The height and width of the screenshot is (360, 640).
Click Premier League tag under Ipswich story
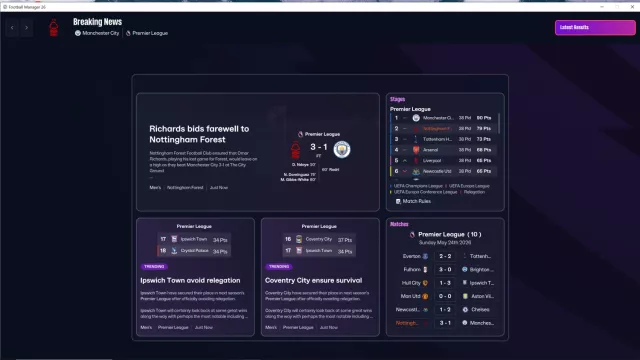point(173,327)
